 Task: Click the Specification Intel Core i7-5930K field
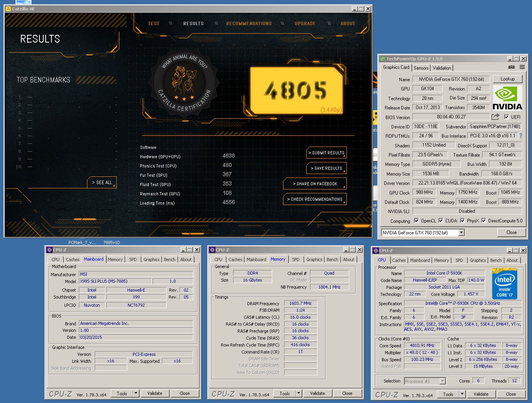point(463,303)
